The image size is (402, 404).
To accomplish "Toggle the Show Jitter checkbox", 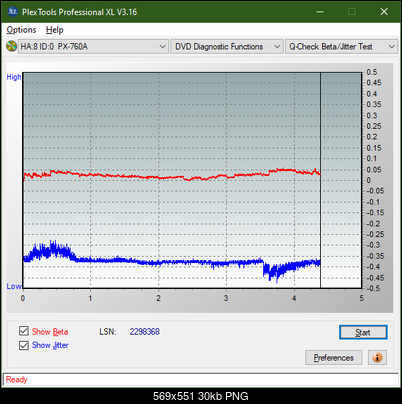I will point(24,345).
